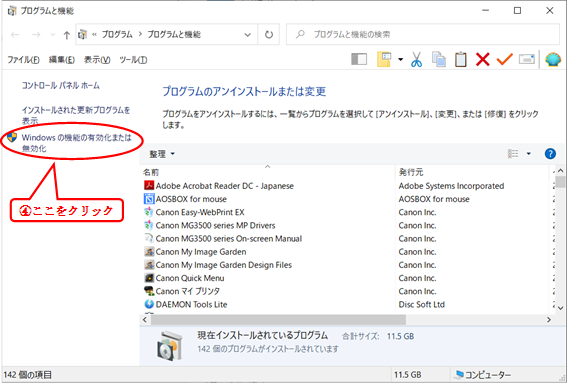567x383 pixels.
Task: Select AOSBOX for mouse program name
Action: click(x=191, y=199)
